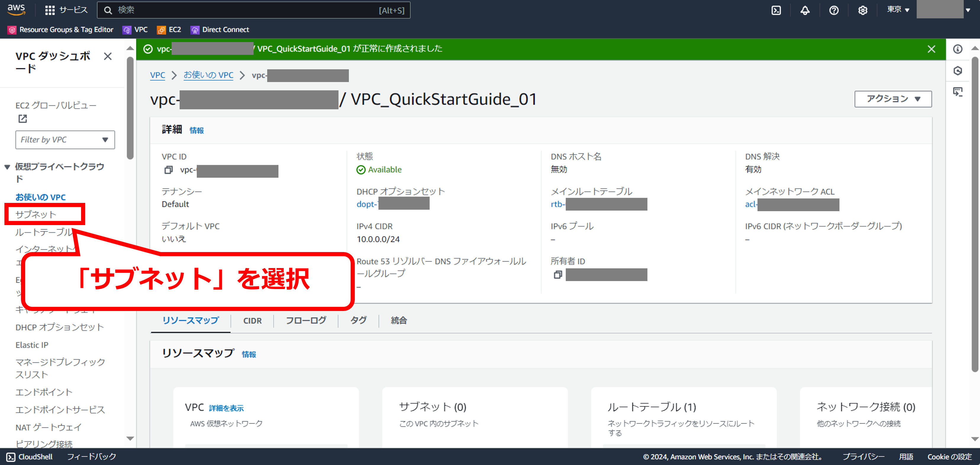Open the Direct Connect favorite shortcut

pyautogui.click(x=220, y=30)
